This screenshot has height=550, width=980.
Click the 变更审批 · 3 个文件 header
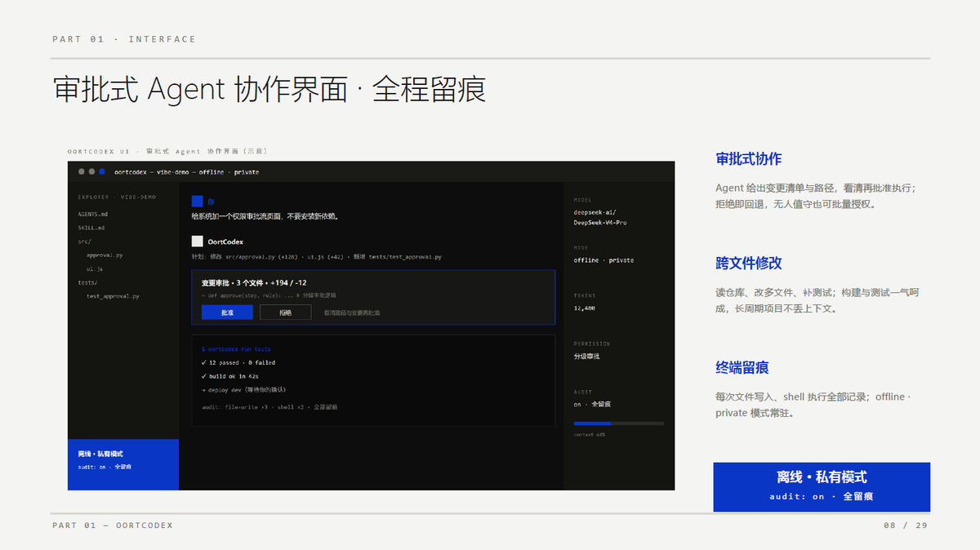click(x=254, y=282)
